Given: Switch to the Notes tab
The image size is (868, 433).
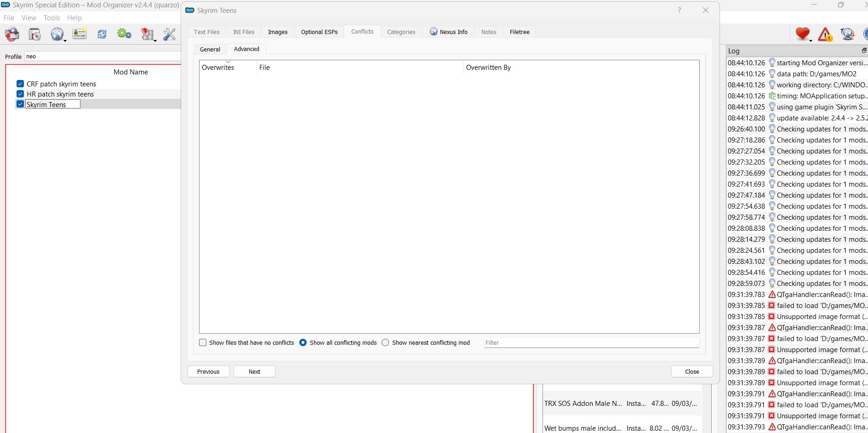Looking at the screenshot, I should click(x=489, y=32).
